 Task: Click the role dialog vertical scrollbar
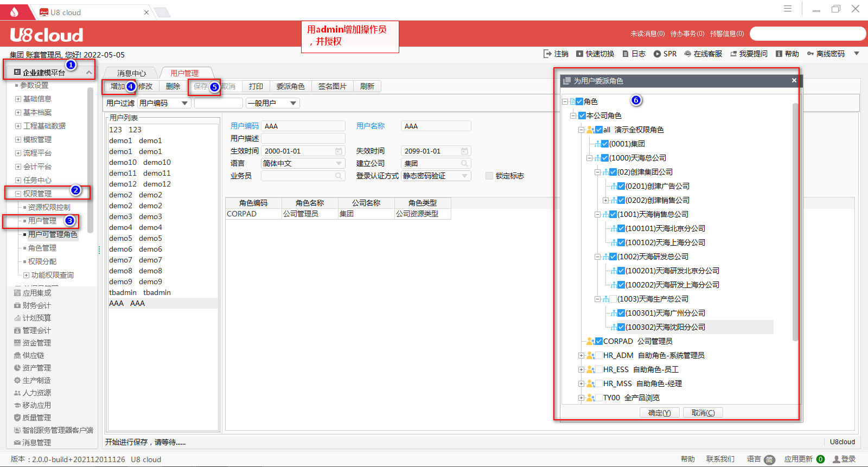[795, 217]
